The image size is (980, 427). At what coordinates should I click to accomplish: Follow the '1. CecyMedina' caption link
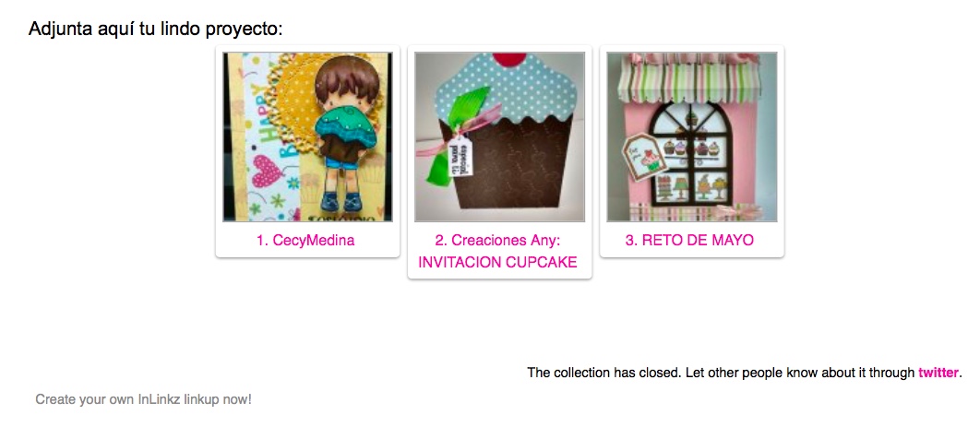click(x=305, y=241)
